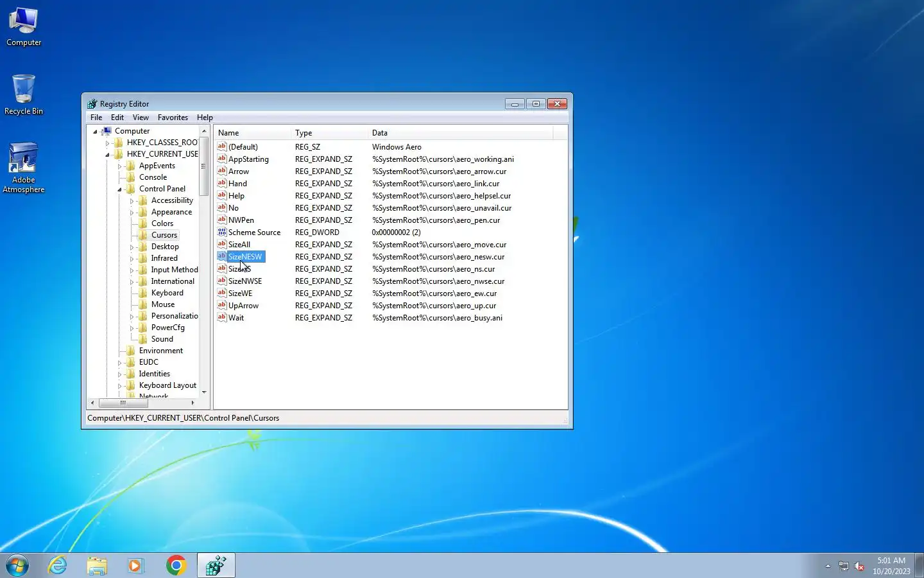The image size is (924, 578).
Task: Open Adobe Atmosphere desktop shortcut
Action: pyautogui.click(x=24, y=168)
